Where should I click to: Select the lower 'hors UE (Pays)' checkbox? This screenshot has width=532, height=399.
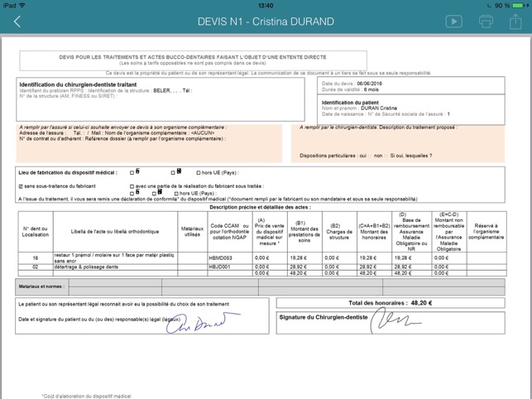[176, 194]
